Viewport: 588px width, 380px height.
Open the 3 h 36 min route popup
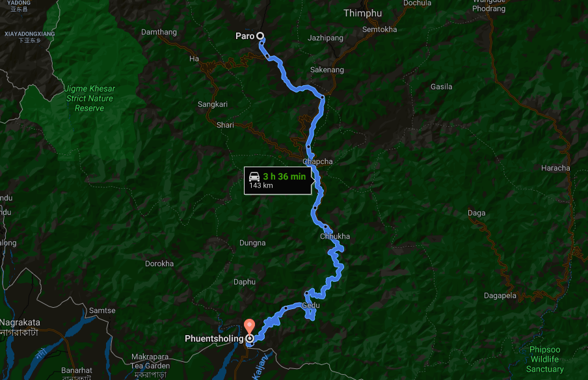[x=278, y=180]
